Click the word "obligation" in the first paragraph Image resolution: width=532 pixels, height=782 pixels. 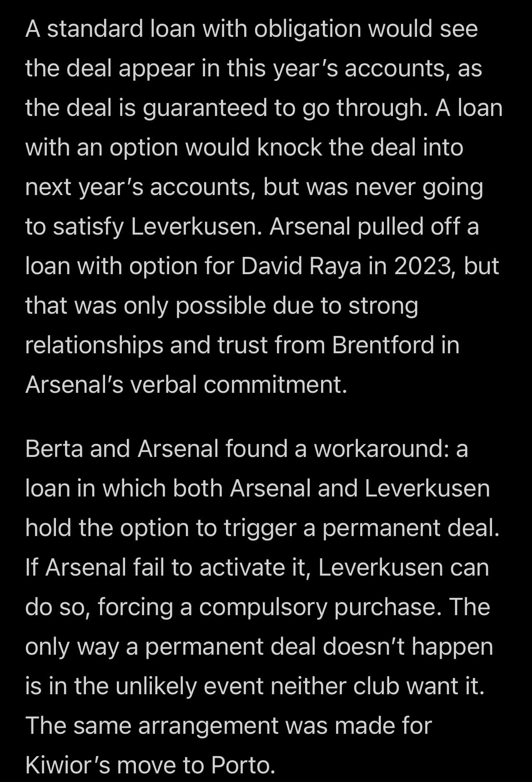pyautogui.click(x=307, y=29)
